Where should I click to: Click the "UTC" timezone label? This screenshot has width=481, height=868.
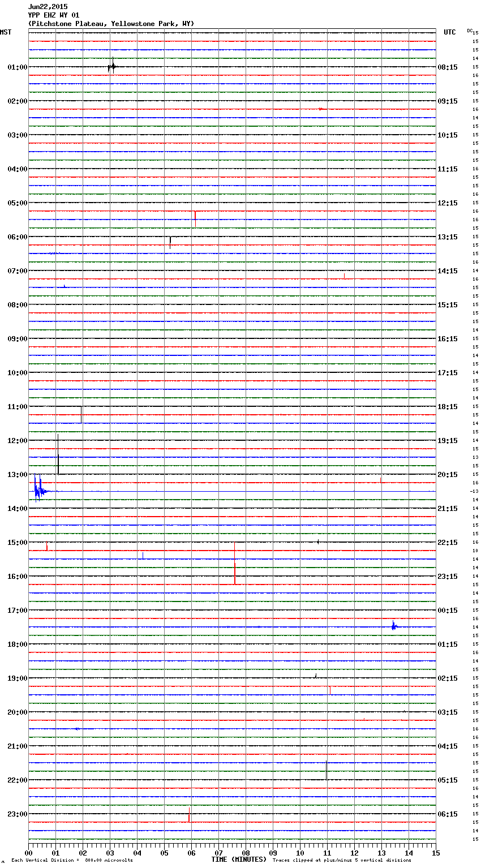[449, 32]
